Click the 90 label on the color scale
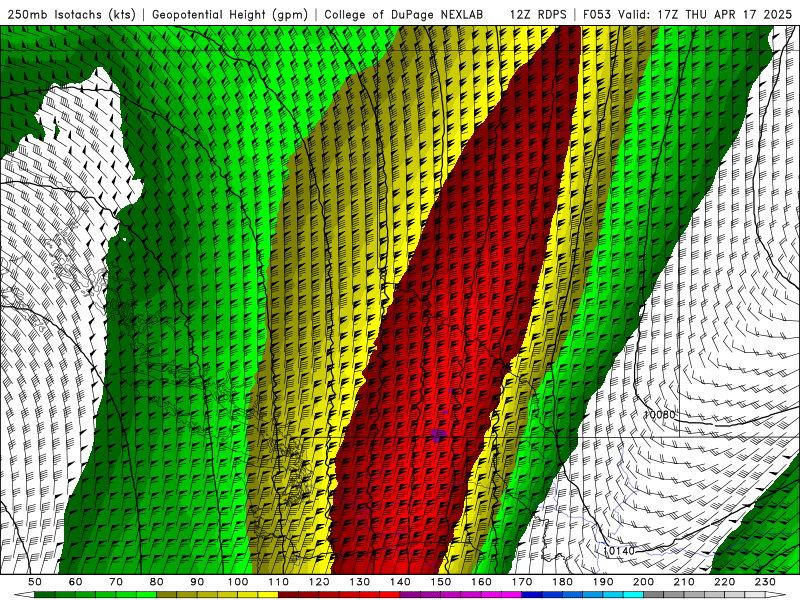Screen dimensions: 800x600 click(x=197, y=582)
